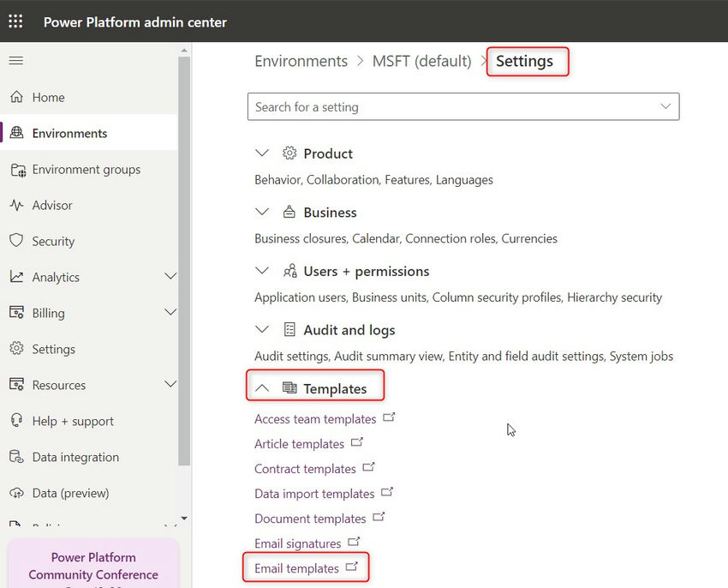Click the Advisor pulse icon
This screenshot has width=728, height=588.
click(16, 206)
